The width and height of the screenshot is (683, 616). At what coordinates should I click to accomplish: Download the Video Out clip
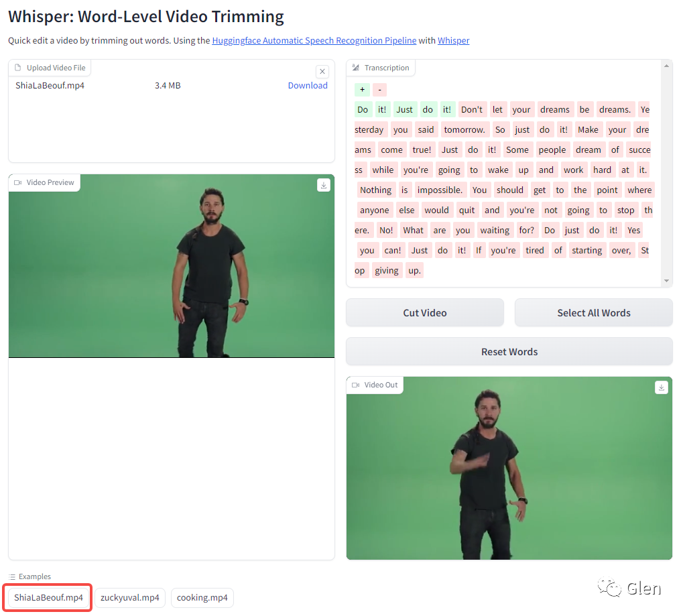[x=662, y=387]
